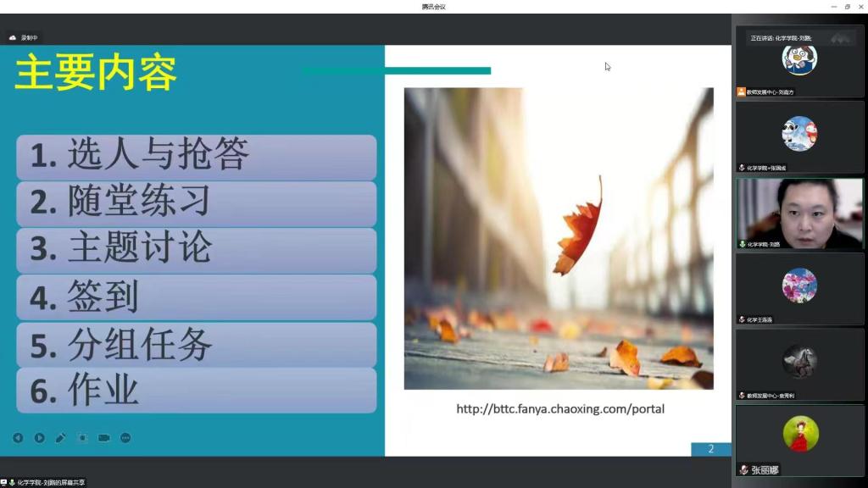This screenshot has height=488, width=868.
Task: Advance to the next slide with the forward arrow
Action: point(39,438)
